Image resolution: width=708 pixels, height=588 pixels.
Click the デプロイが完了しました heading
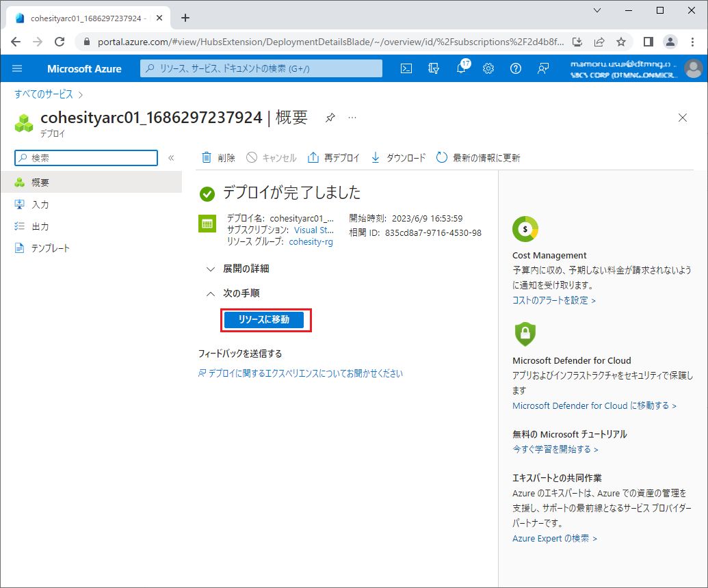point(291,193)
